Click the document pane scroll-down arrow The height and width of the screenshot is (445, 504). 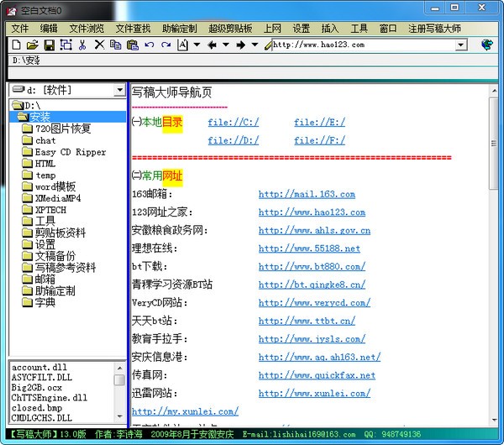click(494, 421)
